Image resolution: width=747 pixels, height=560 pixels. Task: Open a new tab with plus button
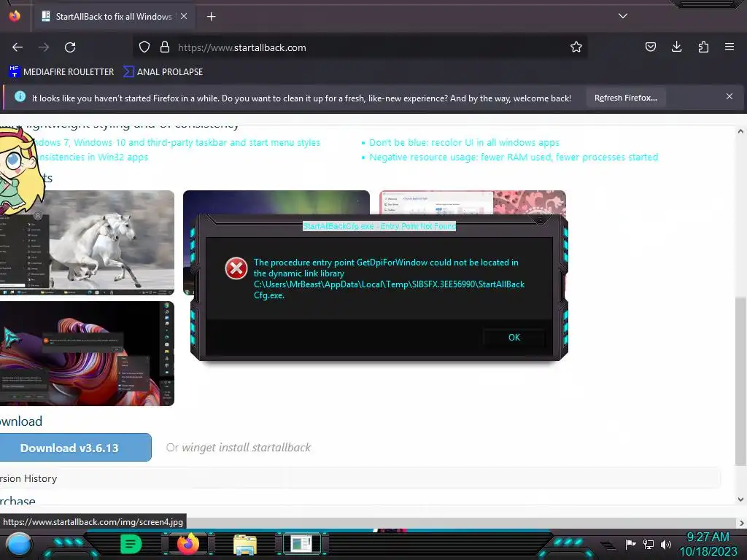[x=211, y=17]
